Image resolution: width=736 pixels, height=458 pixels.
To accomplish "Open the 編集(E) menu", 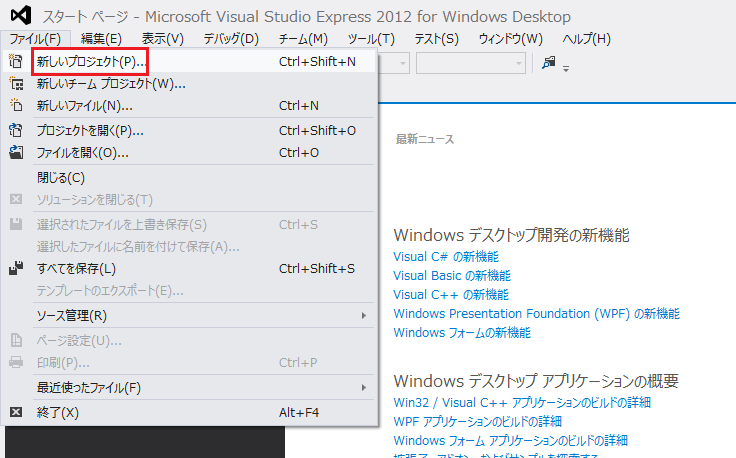I will (101, 38).
